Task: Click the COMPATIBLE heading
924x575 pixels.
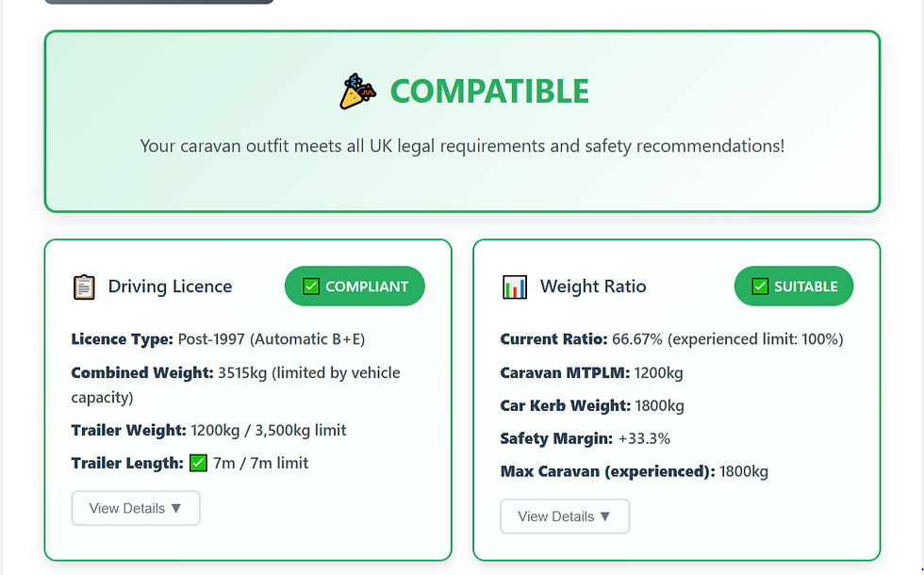Action: (489, 90)
